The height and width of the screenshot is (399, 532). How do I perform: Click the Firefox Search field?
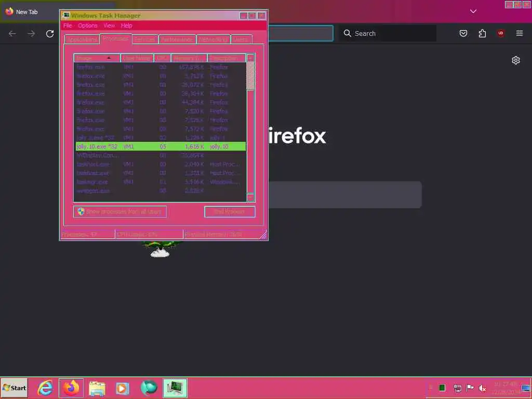click(x=388, y=33)
